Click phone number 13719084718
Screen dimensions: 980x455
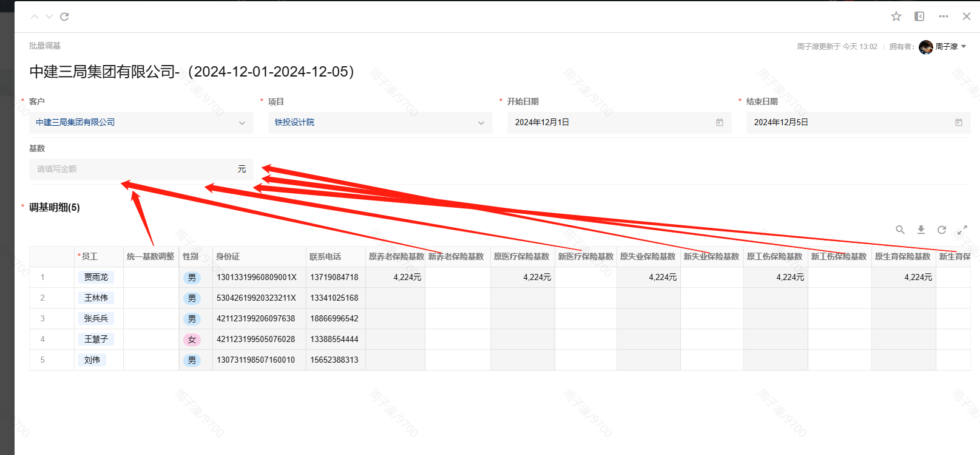334,278
